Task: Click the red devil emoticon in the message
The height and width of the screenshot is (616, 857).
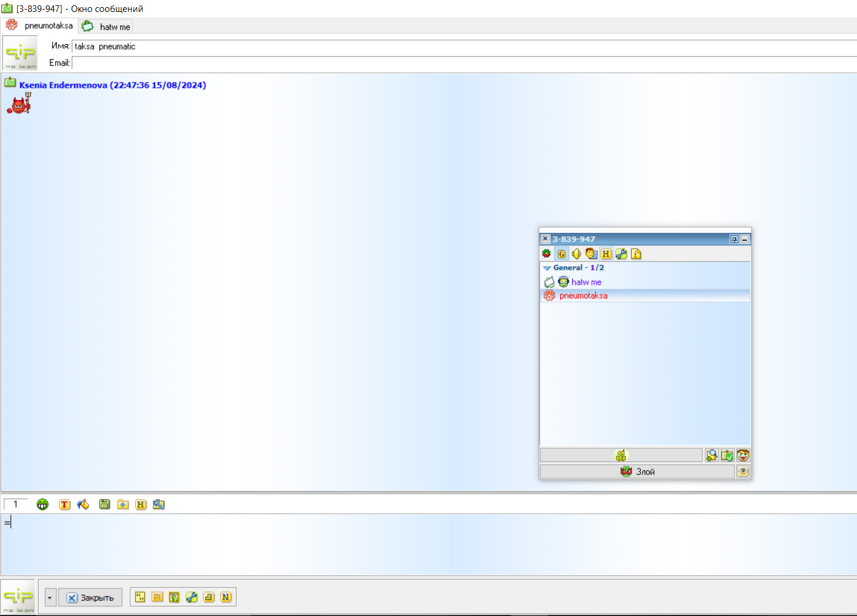Action: tap(19, 104)
